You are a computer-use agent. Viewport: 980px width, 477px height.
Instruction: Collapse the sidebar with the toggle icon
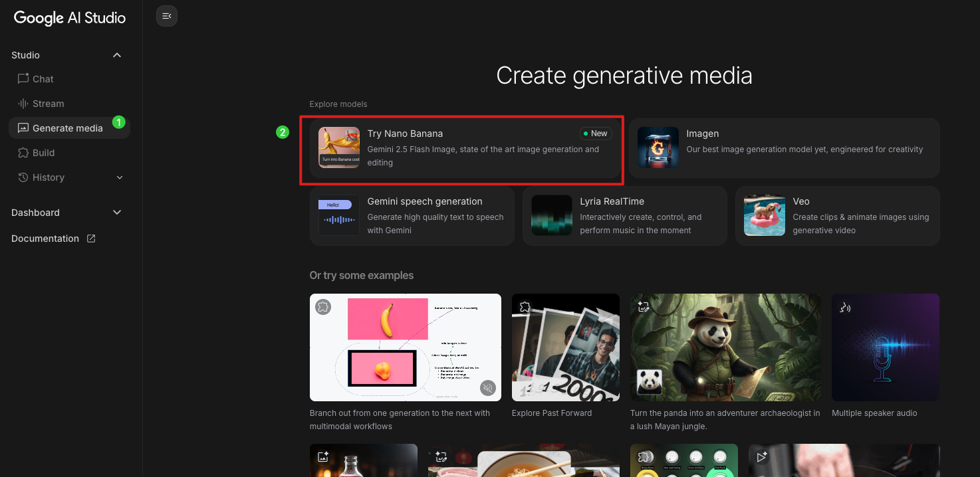[167, 16]
